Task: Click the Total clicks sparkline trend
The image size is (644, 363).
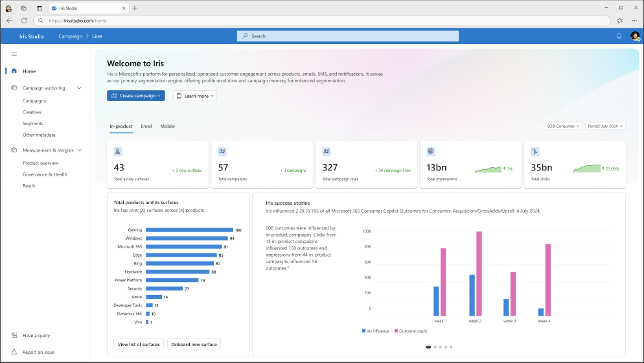Action: point(587,168)
